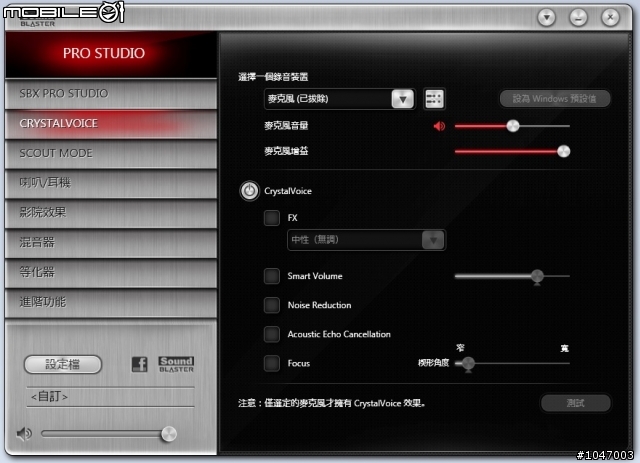Open the 影院效果 tab
The height and width of the screenshot is (463, 640).
pyautogui.click(x=111, y=213)
